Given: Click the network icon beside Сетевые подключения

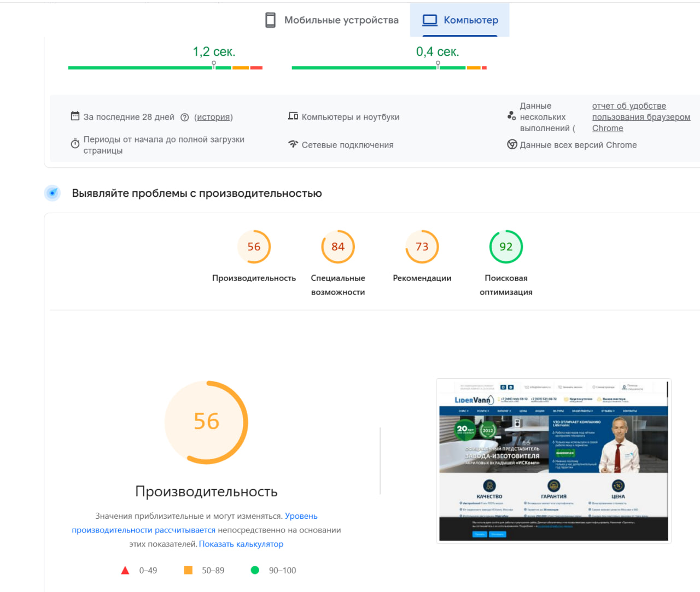Looking at the screenshot, I should tap(293, 144).
